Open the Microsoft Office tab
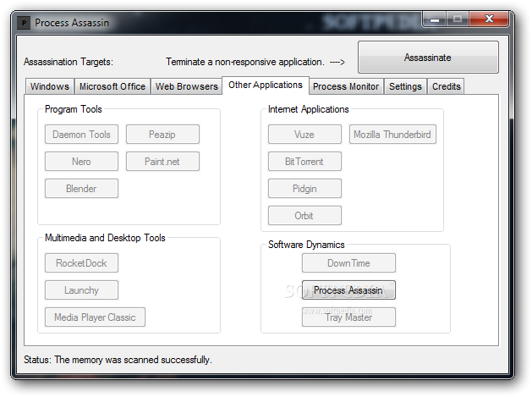 tap(112, 86)
